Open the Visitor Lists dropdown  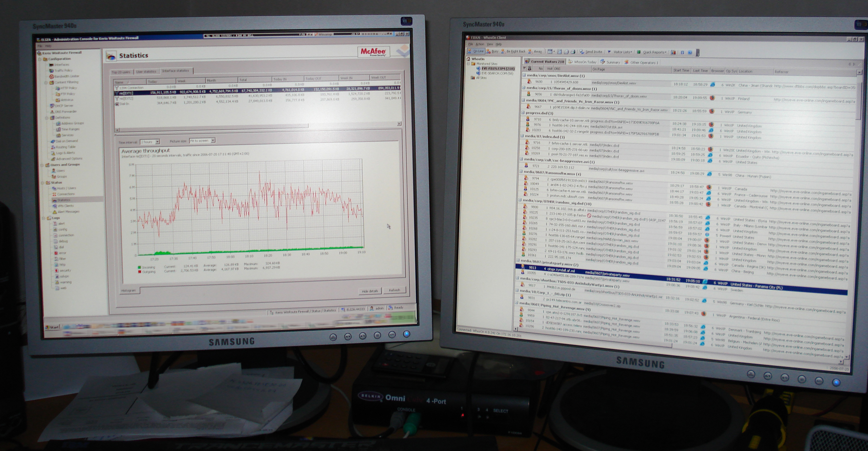tap(622, 52)
